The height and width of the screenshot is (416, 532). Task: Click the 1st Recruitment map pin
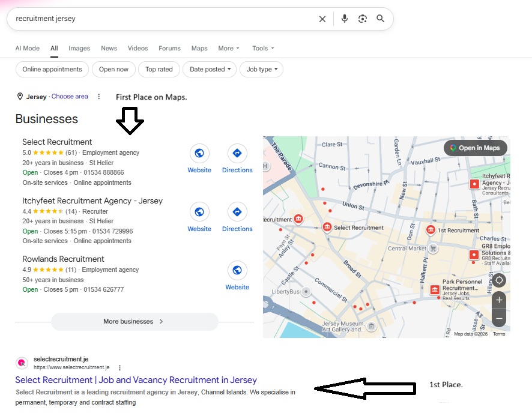click(x=431, y=230)
